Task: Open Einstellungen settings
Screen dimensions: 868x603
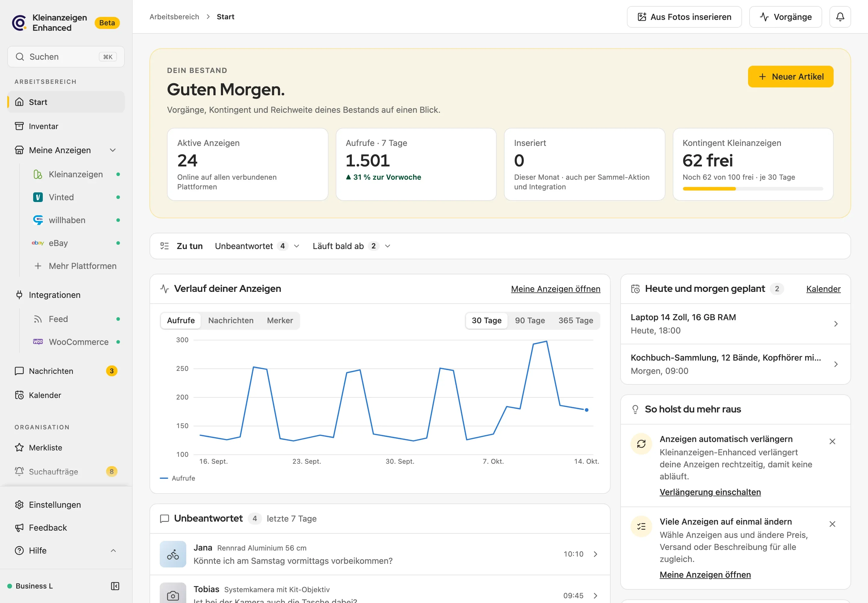Action: (x=66, y=505)
